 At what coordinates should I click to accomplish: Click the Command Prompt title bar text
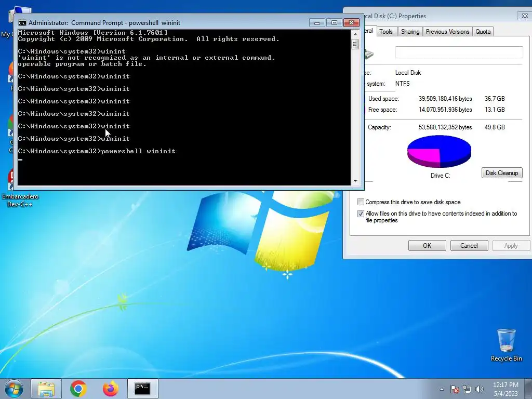pos(104,23)
